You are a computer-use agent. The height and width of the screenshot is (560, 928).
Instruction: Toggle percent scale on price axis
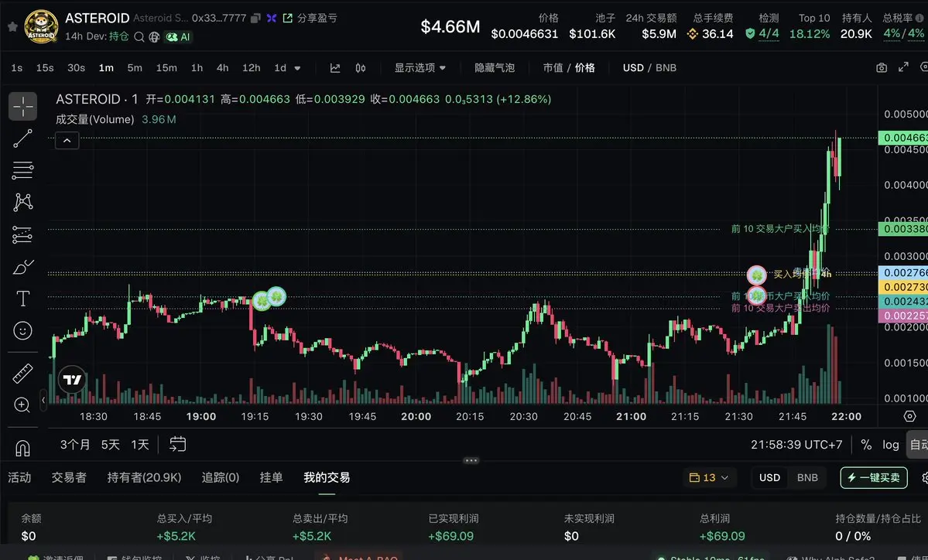coord(866,445)
